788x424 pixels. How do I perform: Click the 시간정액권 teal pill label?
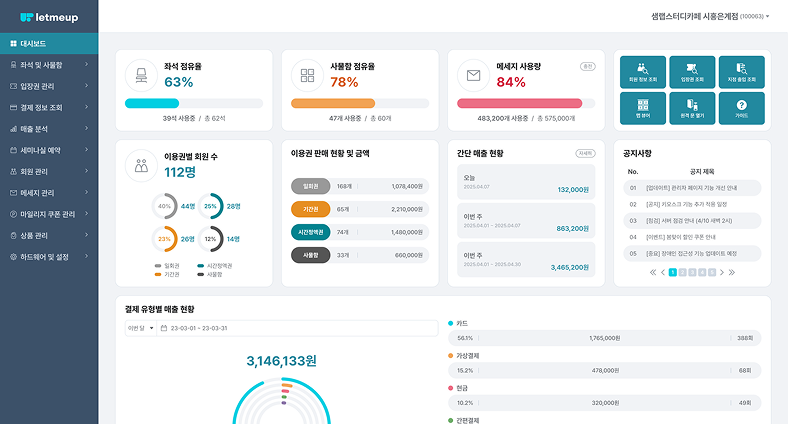[311, 232]
